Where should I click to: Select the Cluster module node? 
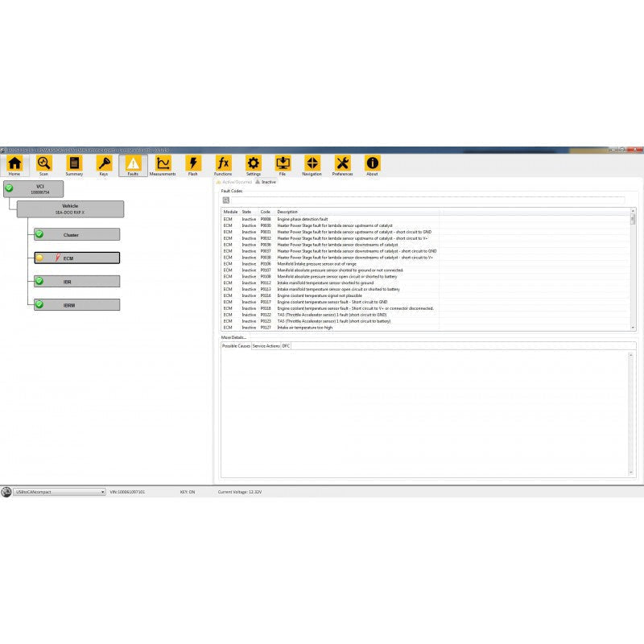click(76, 235)
